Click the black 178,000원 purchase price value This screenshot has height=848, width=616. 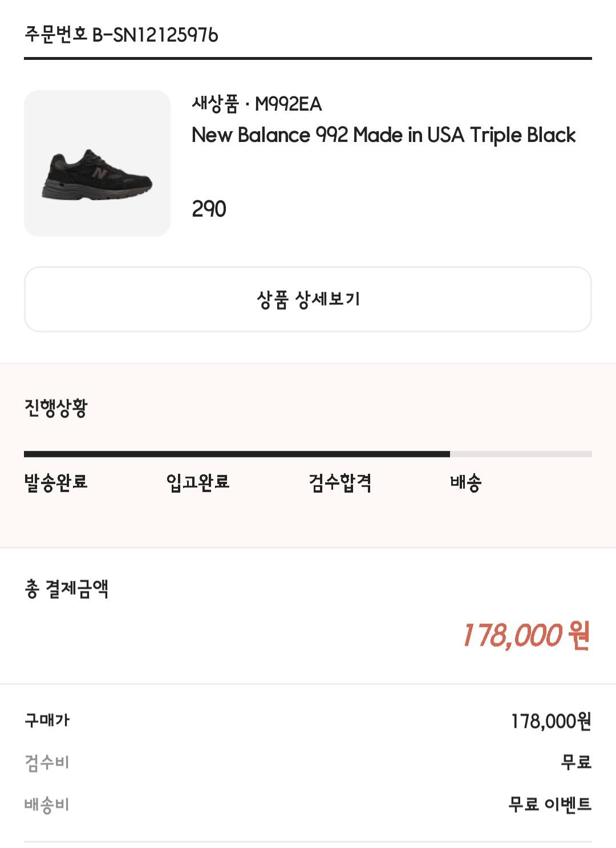tap(551, 721)
